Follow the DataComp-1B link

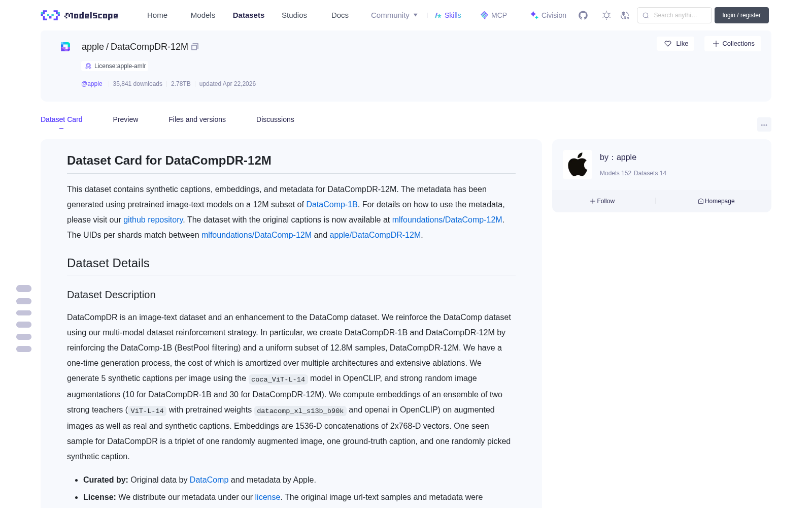pos(332,204)
